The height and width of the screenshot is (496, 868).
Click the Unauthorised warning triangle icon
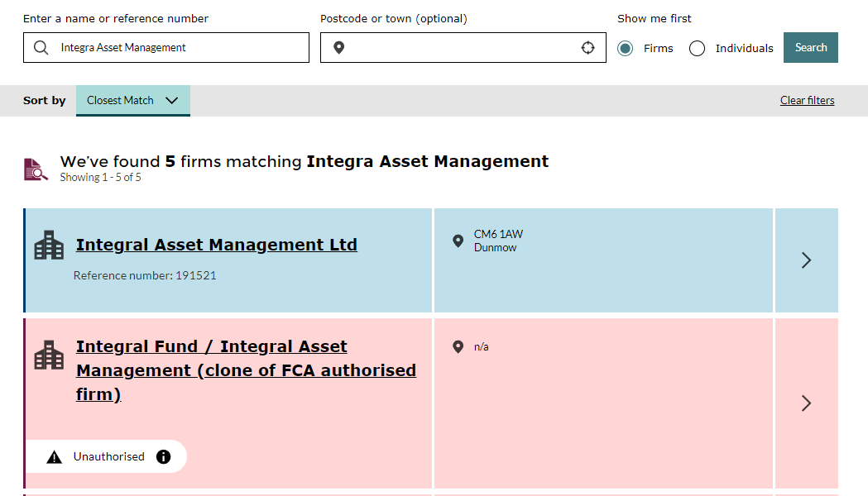[55, 457]
